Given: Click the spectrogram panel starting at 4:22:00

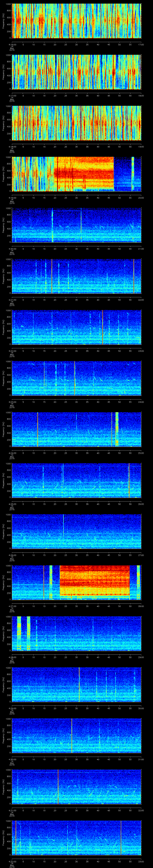Looking at the screenshot, I should (x=76, y=327).
